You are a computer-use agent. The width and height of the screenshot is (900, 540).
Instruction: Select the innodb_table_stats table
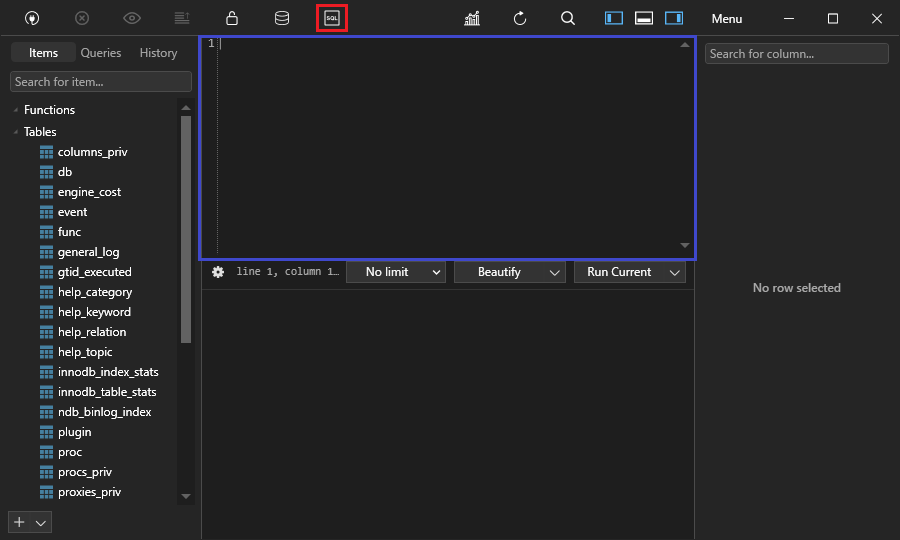pyautogui.click(x=107, y=393)
